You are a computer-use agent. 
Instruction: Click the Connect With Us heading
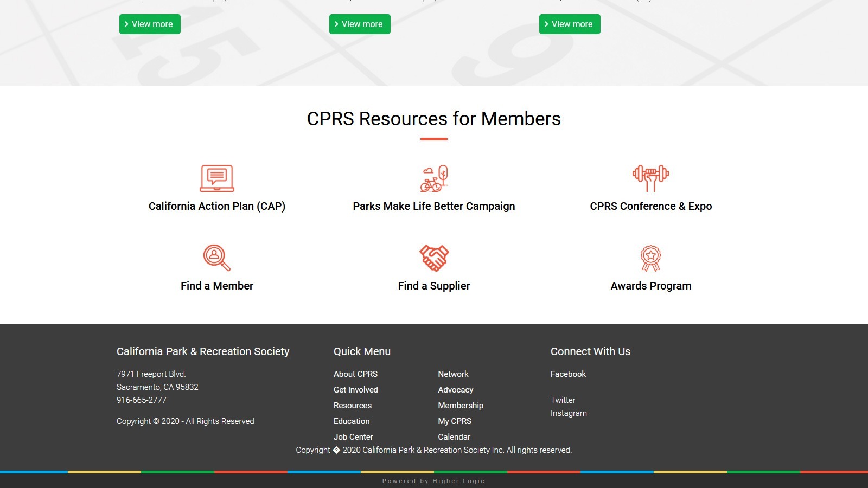590,351
